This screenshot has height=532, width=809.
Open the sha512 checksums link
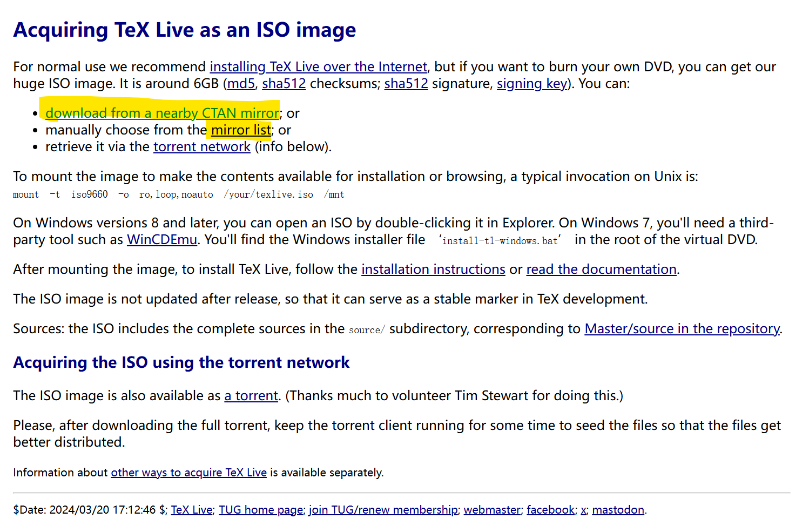[284, 84]
